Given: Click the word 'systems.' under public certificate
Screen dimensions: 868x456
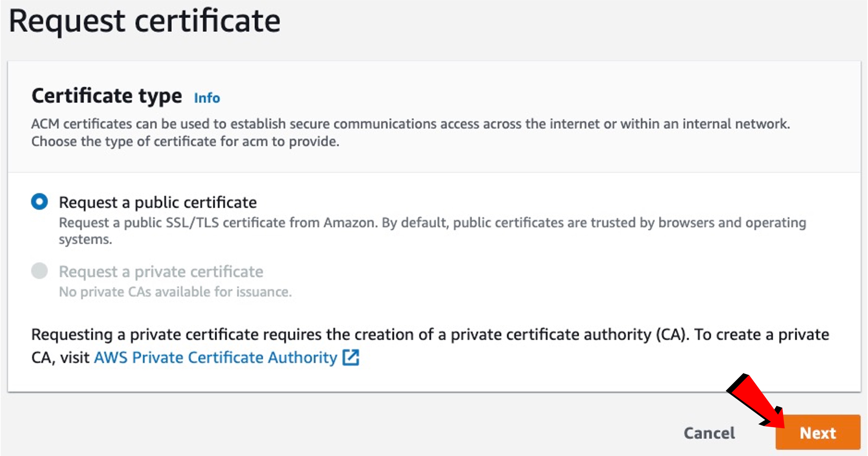Looking at the screenshot, I should point(85,239).
